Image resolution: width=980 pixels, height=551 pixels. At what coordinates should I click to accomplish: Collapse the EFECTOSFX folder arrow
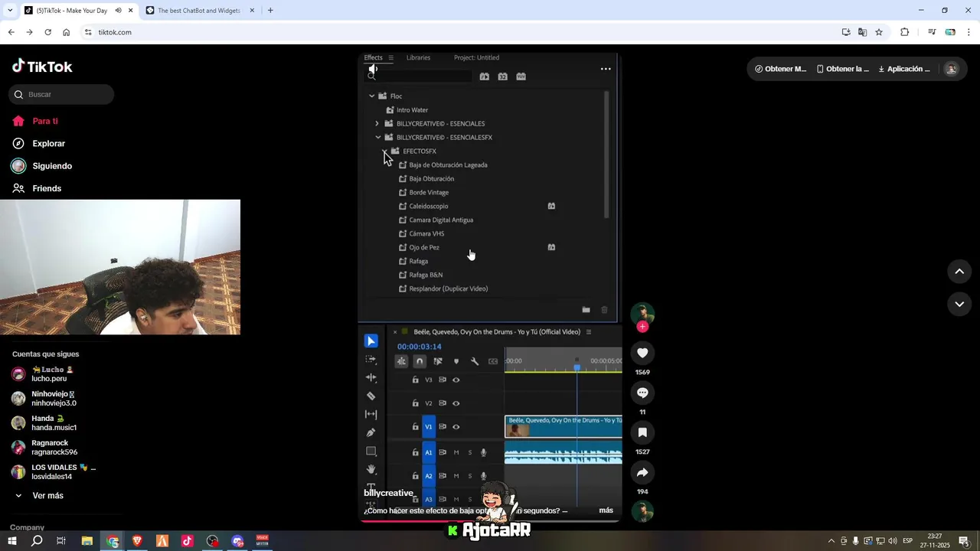(x=386, y=151)
